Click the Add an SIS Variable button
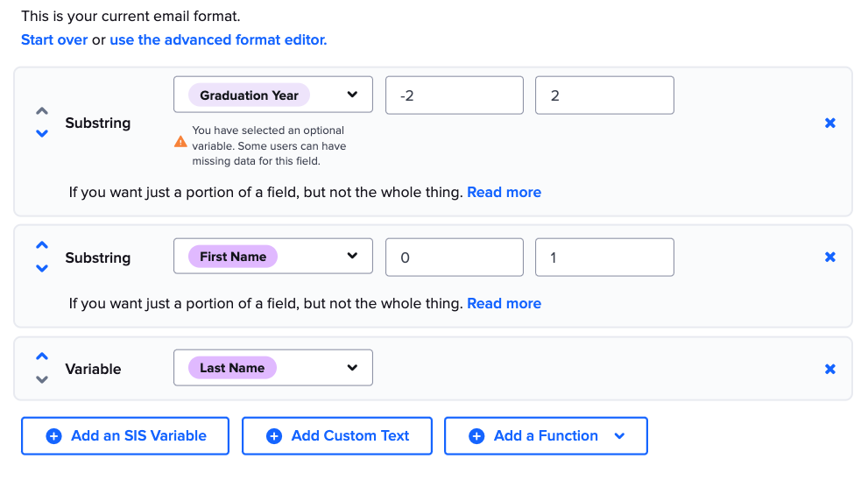Image resolution: width=868 pixels, height=487 pixels. click(x=125, y=436)
